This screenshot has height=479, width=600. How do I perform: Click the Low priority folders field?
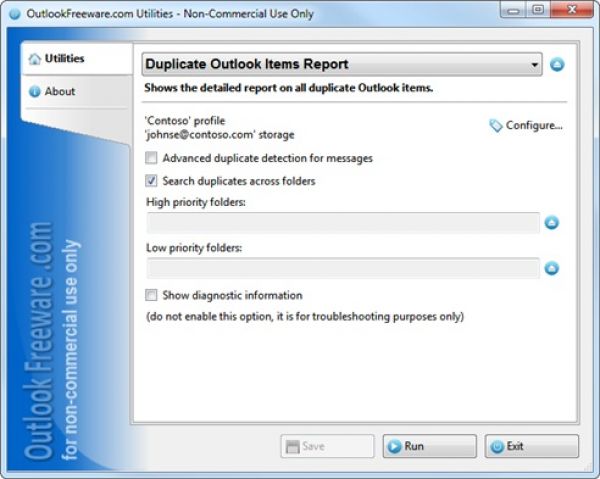343,268
